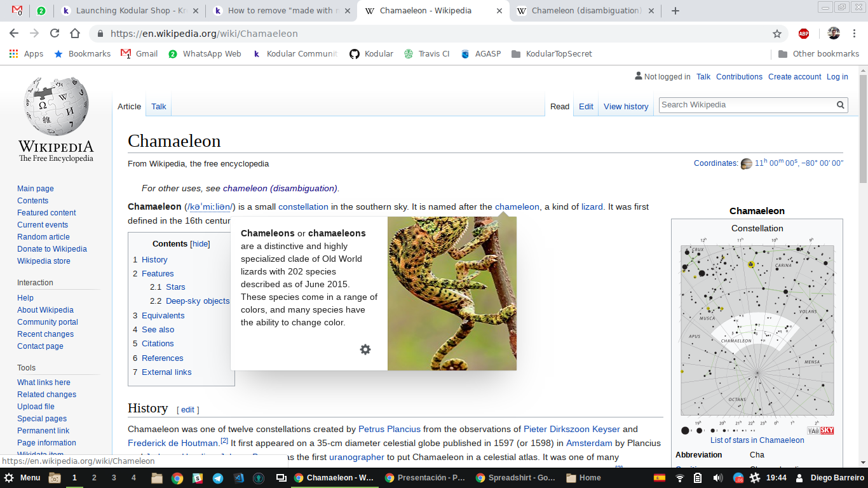Click List of stars in Chamaeleon link
The height and width of the screenshot is (488, 868).
tap(757, 440)
